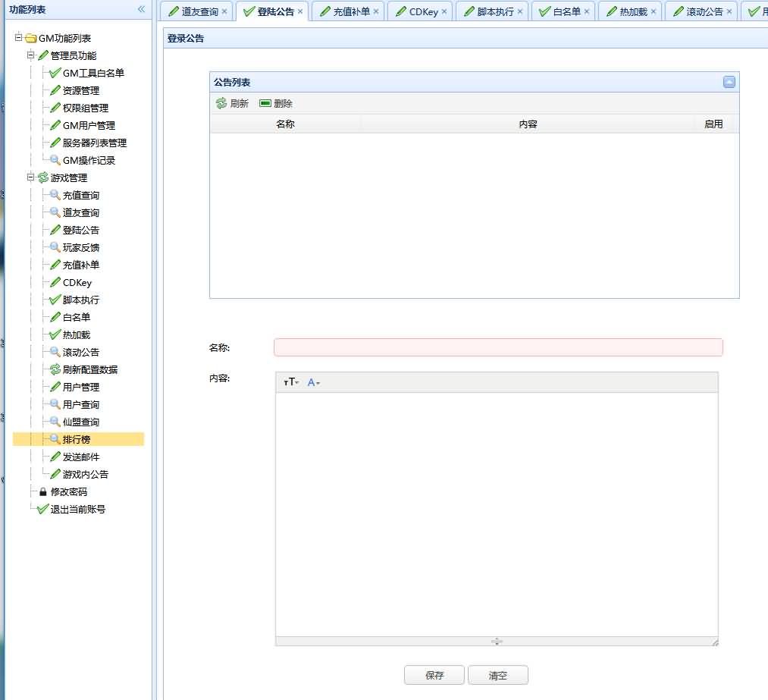The image size is (768, 700).
Task: Collapse the 管理员功能 tree node
Action: [x=31, y=55]
